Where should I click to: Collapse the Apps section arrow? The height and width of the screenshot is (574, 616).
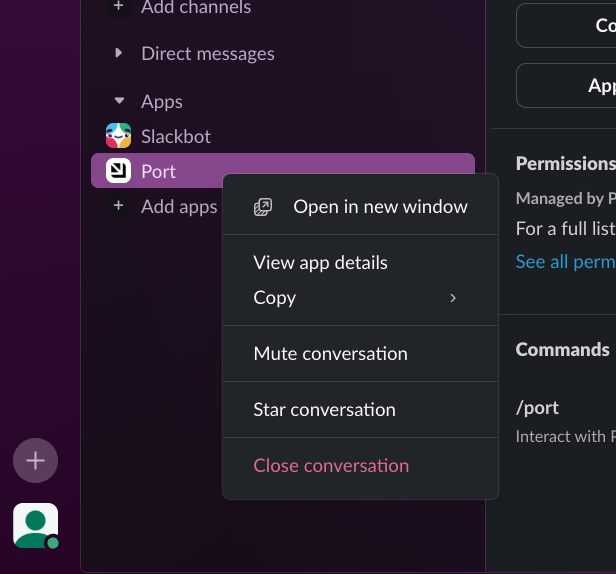pyautogui.click(x=119, y=102)
